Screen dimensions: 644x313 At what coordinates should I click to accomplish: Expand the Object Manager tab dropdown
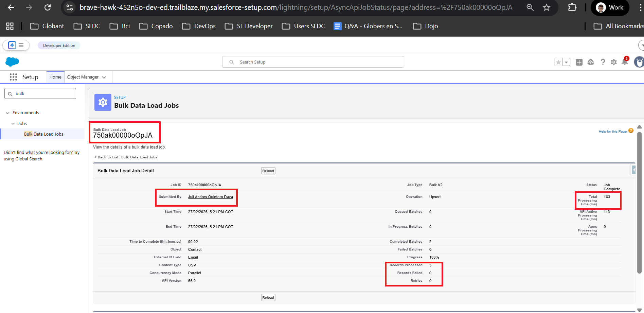coord(104,77)
